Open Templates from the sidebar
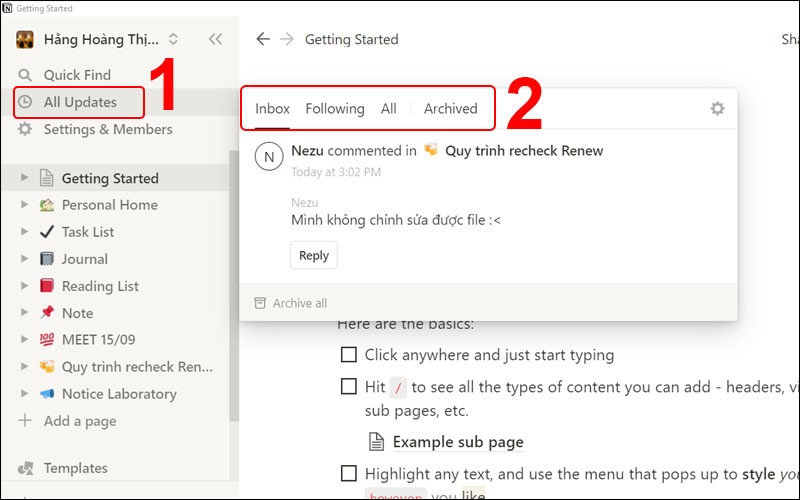Image resolution: width=800 pixels, height=500 pixels. pyautogui.click(x=75, y=468)
